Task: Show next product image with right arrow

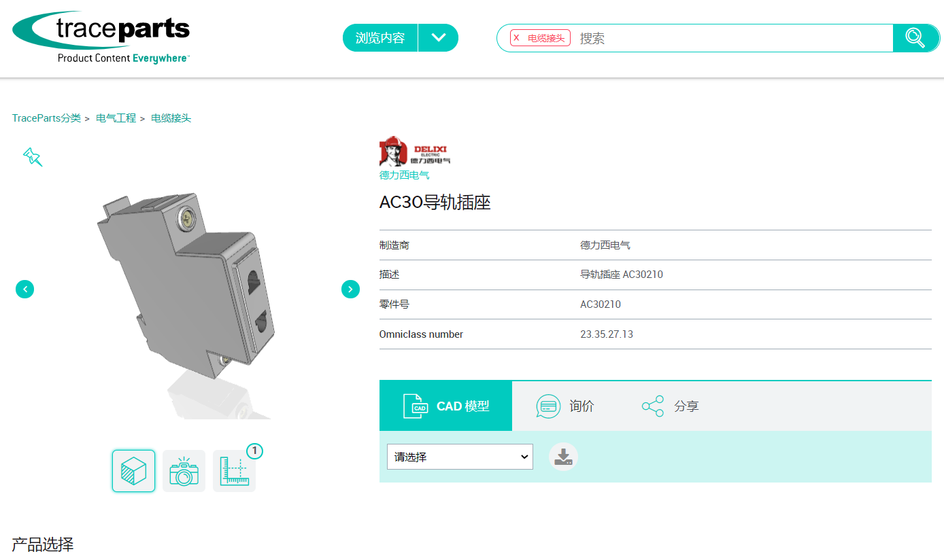Action: tap(350, 289)
